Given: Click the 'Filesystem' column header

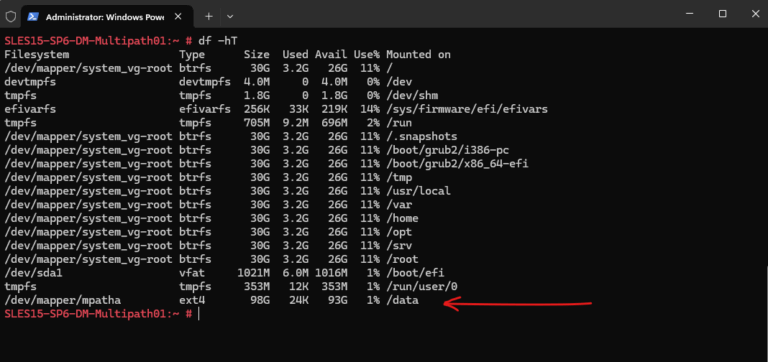Looking at the screenshot, I should [x=37, y=54].
